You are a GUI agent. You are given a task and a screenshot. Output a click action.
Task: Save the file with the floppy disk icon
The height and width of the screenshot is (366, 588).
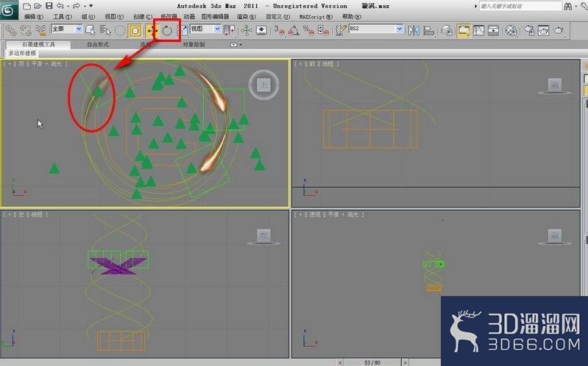[x=49, y=6]
